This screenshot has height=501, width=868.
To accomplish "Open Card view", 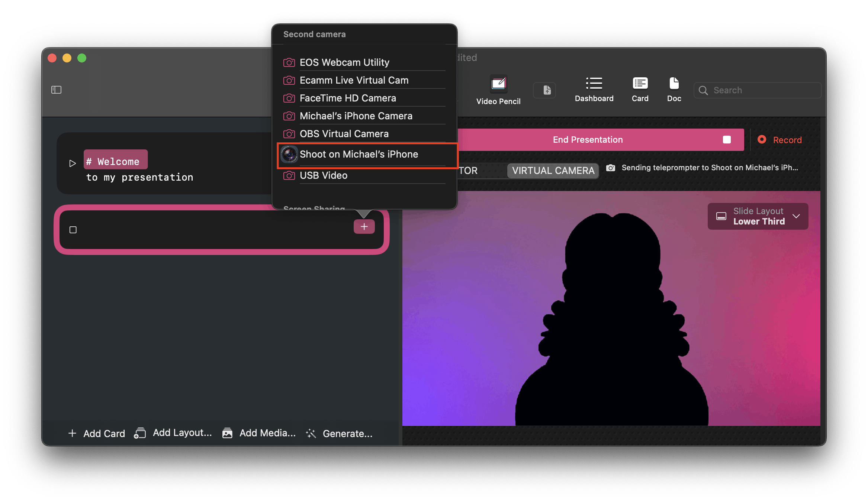I will [x=640, y=89].
